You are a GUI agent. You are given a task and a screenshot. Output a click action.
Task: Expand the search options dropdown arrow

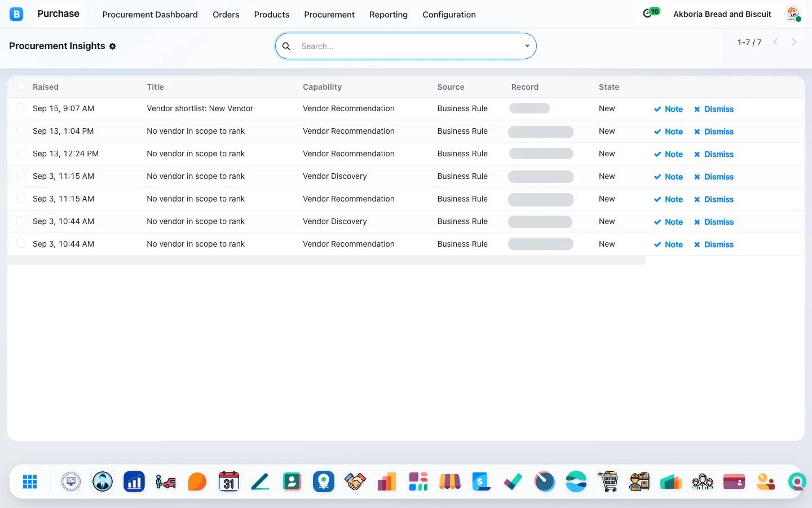[527, 46]
